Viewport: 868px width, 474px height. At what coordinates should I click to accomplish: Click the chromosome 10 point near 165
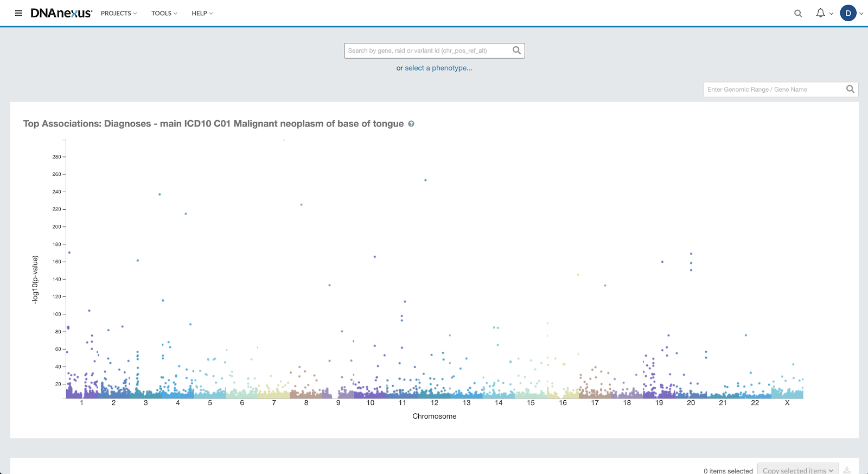click(374, 257)
